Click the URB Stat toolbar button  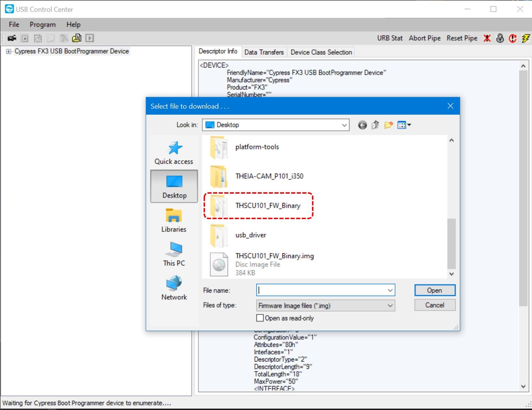390,38
